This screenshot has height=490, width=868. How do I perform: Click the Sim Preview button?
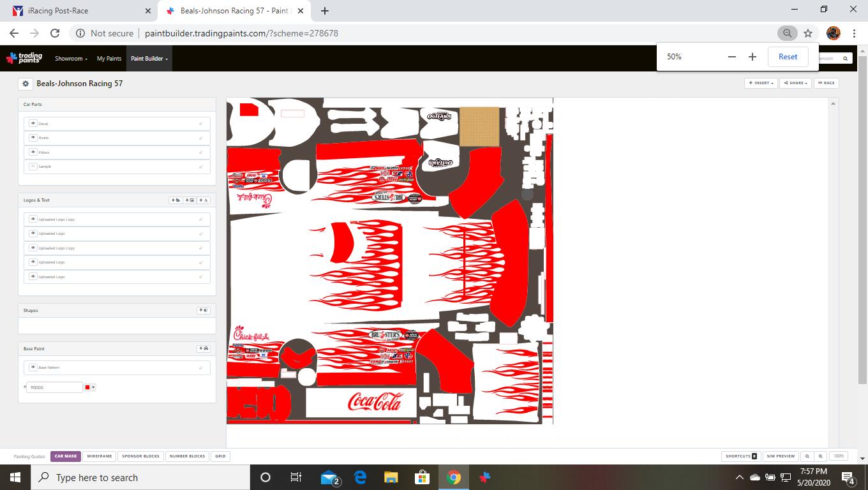[x=781, y=456]
